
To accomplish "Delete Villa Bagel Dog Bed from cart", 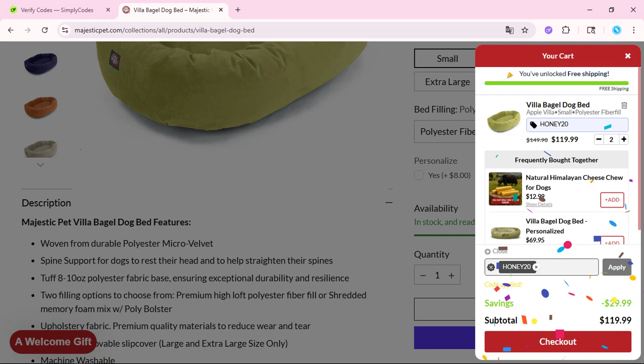I will click(x=624, y=105).
